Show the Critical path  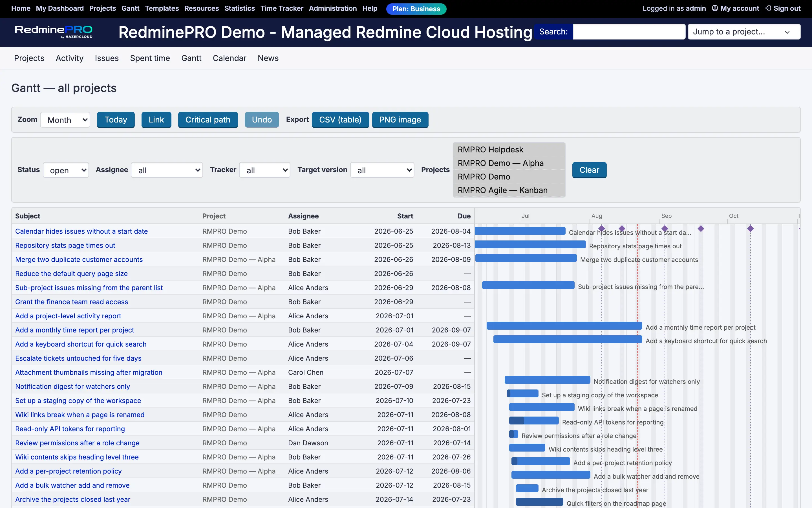click(208, 120)
